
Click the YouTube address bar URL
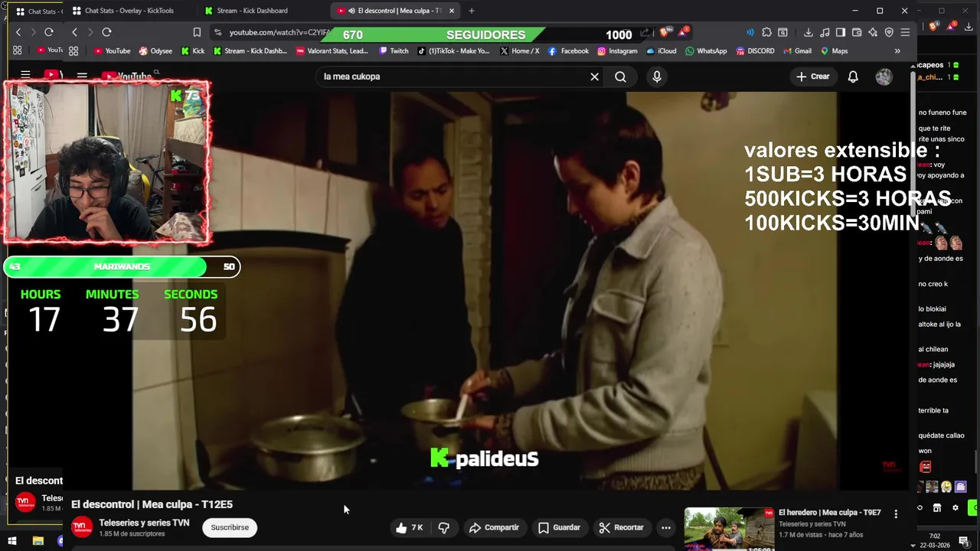coord(279,32)
